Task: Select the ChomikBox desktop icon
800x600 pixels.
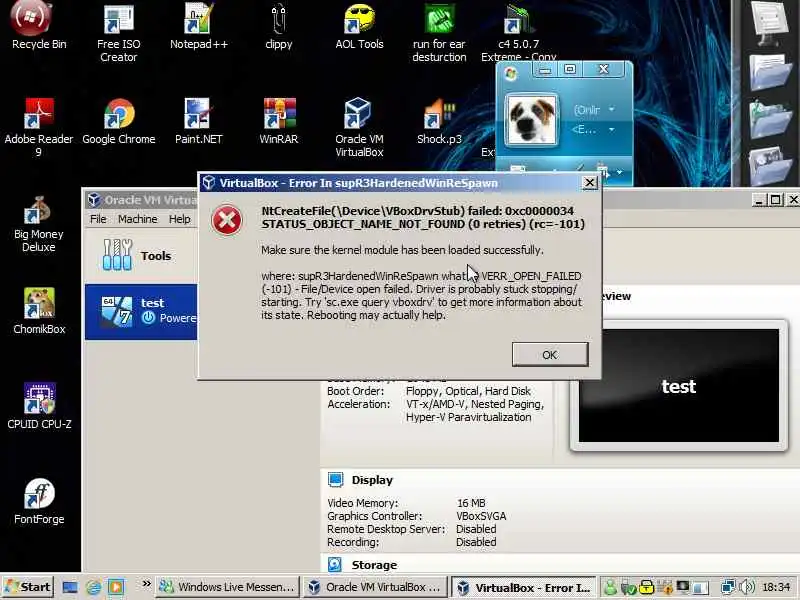Action: tap(39, 310)
